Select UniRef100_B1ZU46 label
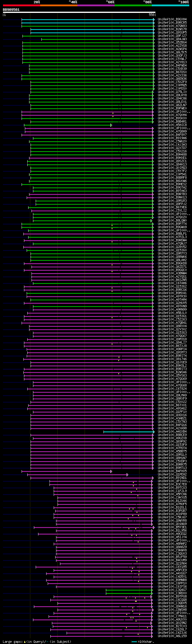The width and height of the screenshot is (192, 644). coord(172,501)
